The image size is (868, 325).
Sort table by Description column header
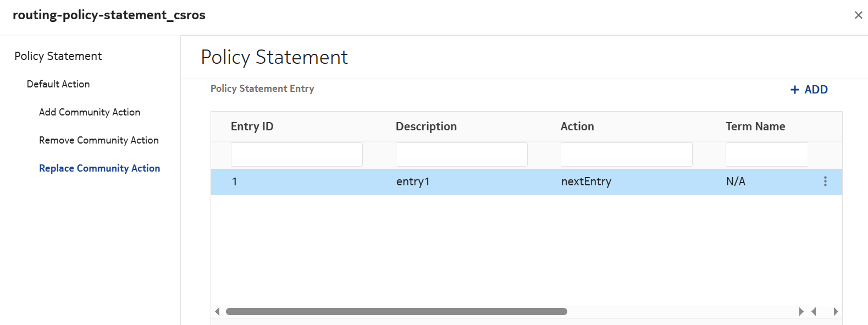(x=426, y=126)
